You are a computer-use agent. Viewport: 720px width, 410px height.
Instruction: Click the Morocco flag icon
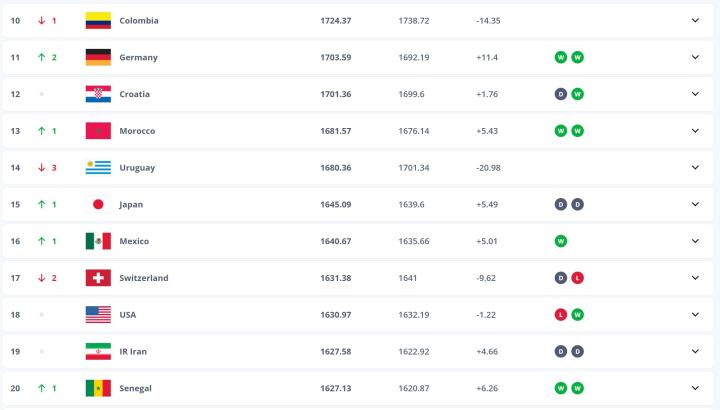[98, 131]
